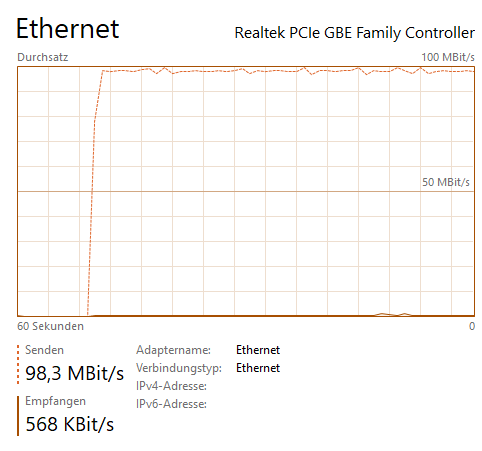The width and height of the screenshot is (482, 451).
Task: Click the IPv4-Adresse label
Action: (171, 386)
